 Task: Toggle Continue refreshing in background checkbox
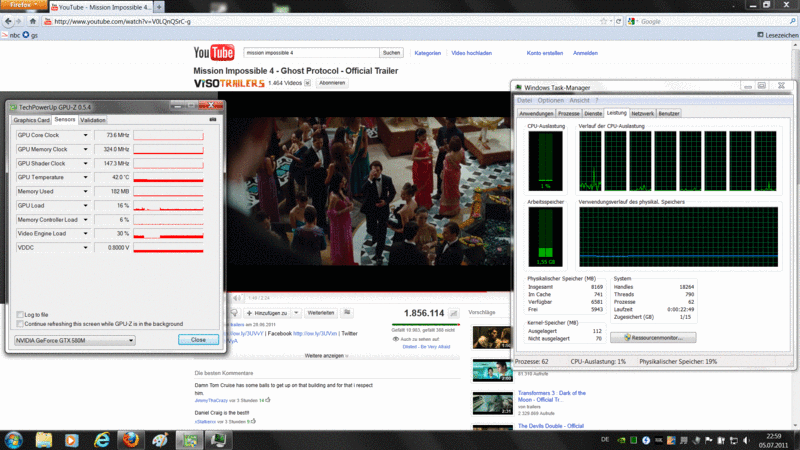20,324
